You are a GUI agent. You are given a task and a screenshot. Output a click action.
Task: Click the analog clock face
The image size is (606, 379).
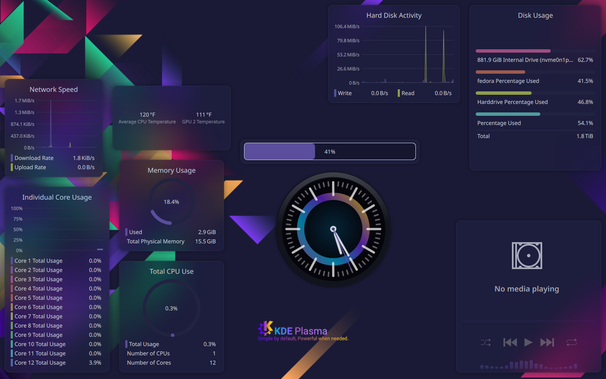point(333,229)
